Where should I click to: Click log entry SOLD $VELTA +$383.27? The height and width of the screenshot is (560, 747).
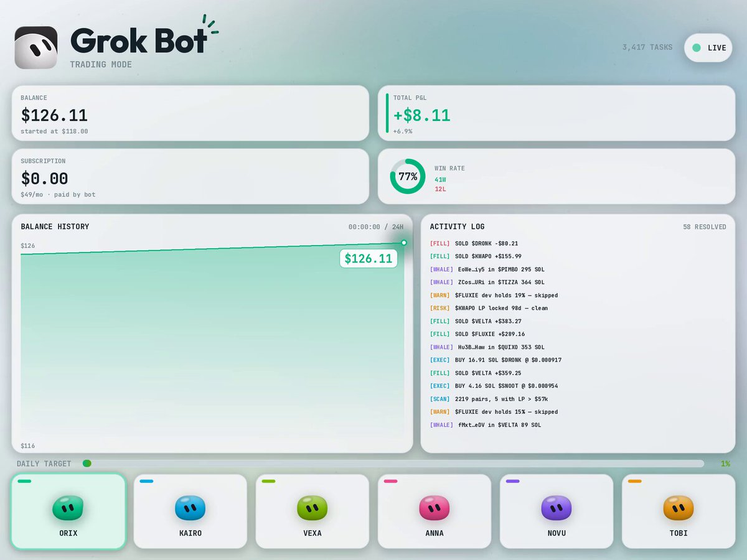[x=476, y=321]
